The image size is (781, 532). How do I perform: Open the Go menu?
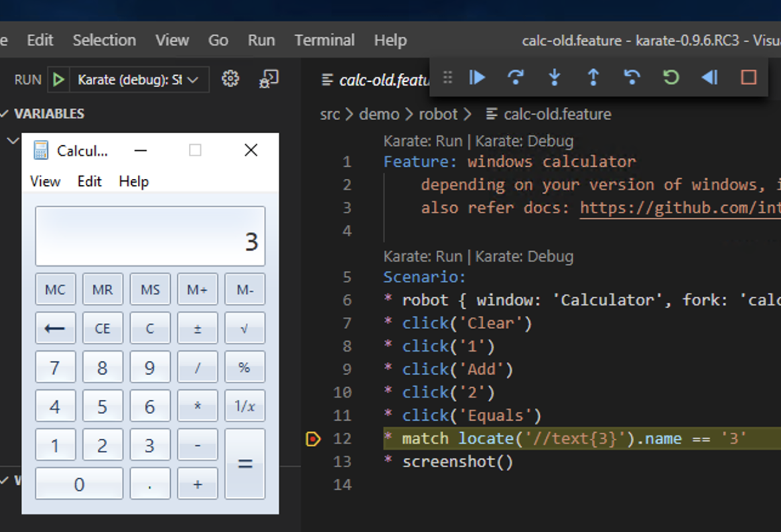218,40
